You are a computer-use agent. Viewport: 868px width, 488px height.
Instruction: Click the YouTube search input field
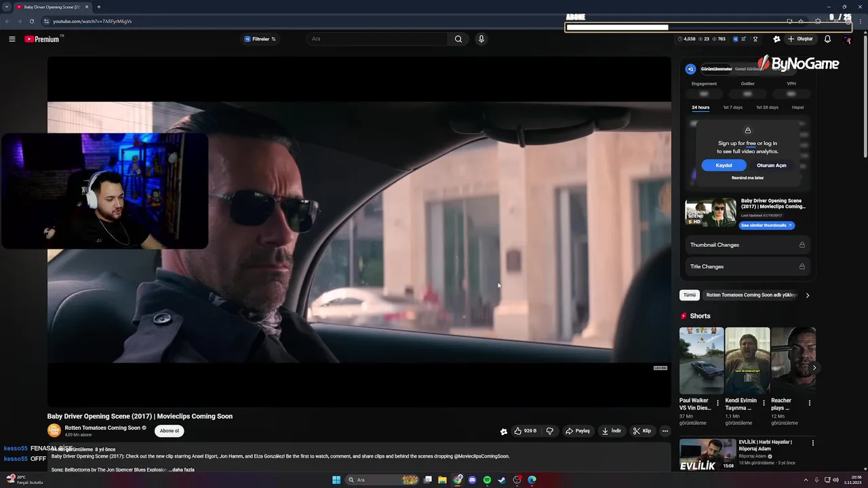click(376, 39)
